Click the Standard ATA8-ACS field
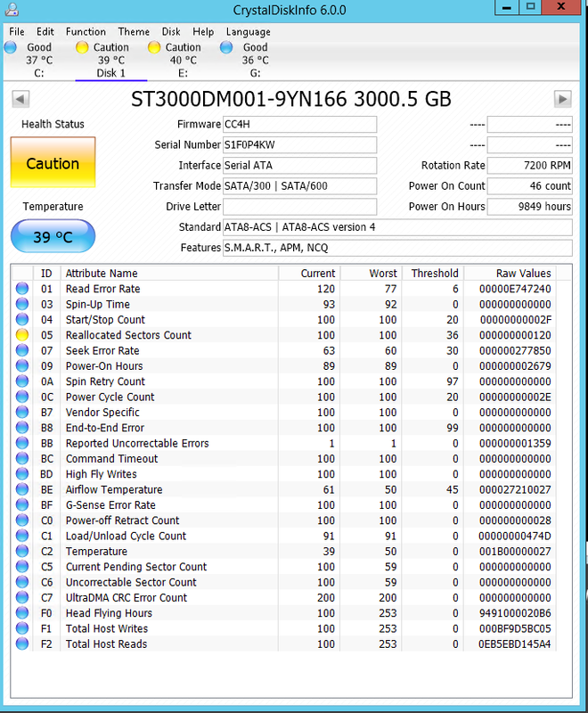The image size is (588, 713). click(x=397, y=227)
